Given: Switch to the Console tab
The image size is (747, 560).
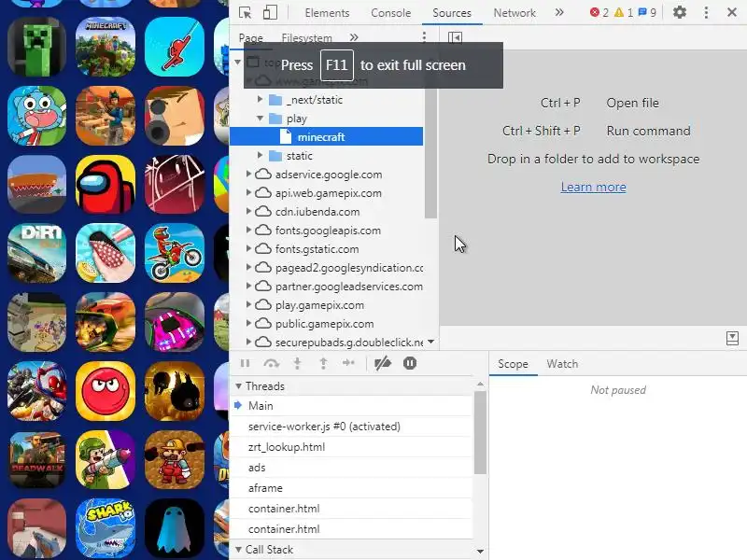Looking at the screenshot, I should pyautogui.click(x=390, y=13).
